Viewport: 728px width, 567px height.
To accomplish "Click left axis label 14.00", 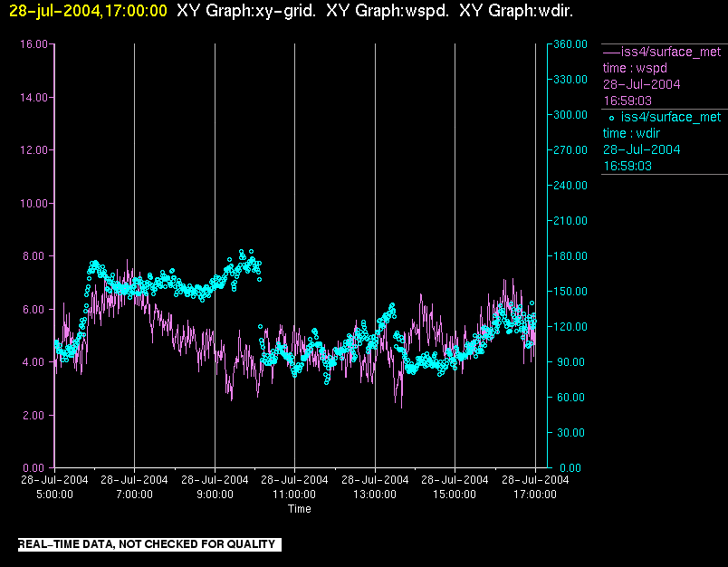I will tap(34, 98).
